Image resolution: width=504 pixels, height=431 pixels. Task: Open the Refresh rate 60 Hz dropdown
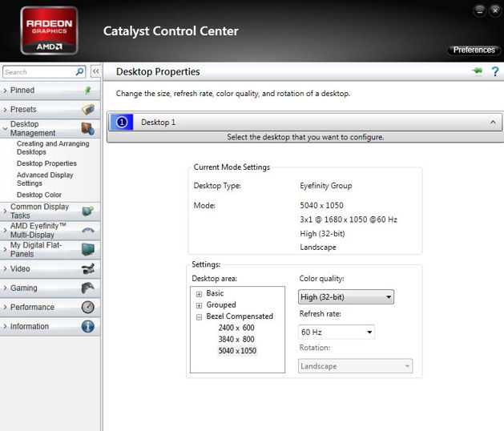coord(337,332)
